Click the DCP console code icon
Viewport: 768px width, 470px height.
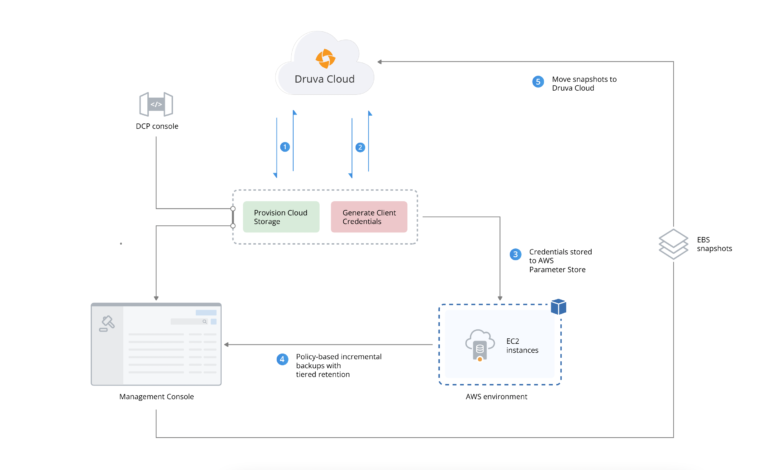[156, 104]
